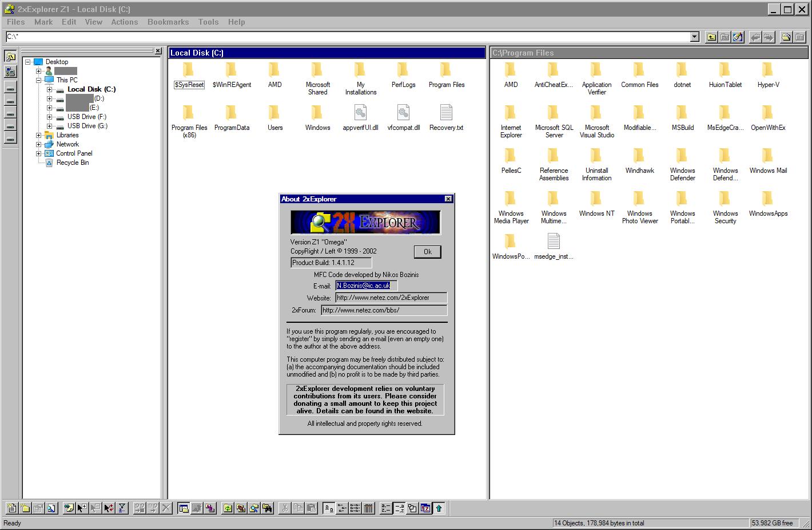Click the Product Build field
812x530 pixels.
(331, 263)
